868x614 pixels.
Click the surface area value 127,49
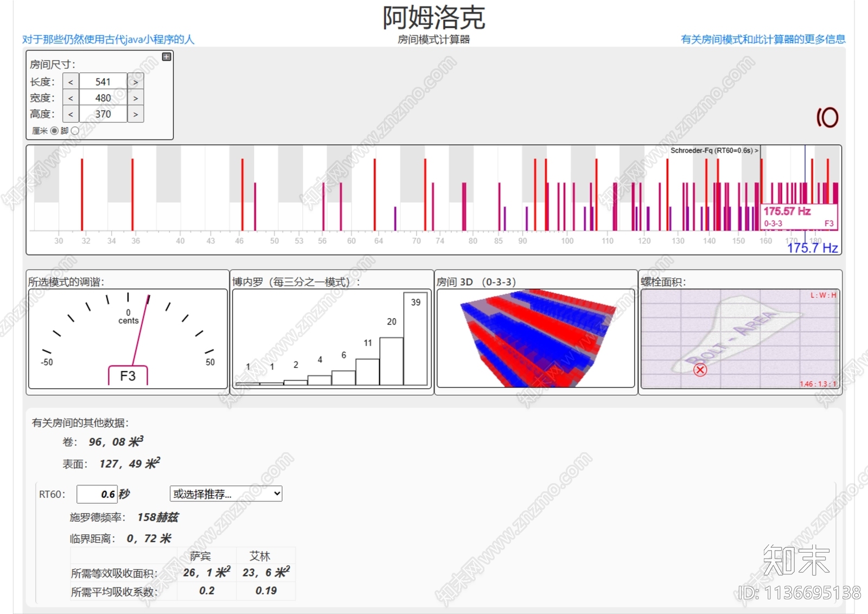[130, 464]
